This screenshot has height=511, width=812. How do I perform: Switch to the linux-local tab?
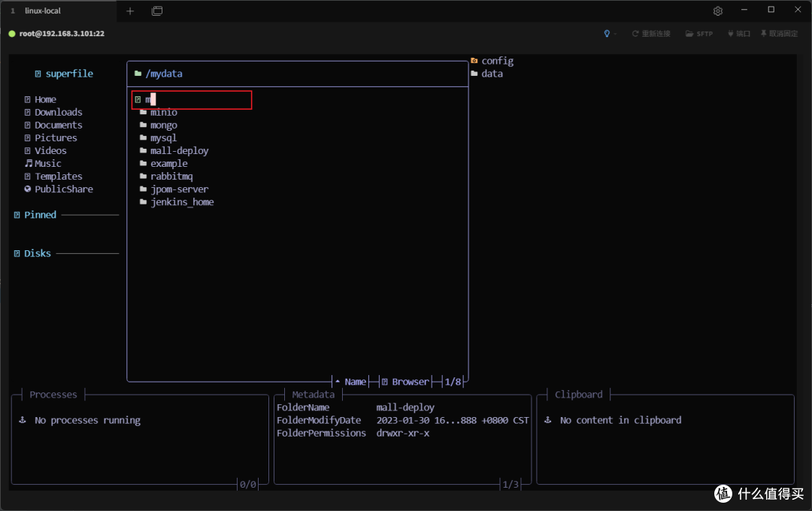[42, 11]
